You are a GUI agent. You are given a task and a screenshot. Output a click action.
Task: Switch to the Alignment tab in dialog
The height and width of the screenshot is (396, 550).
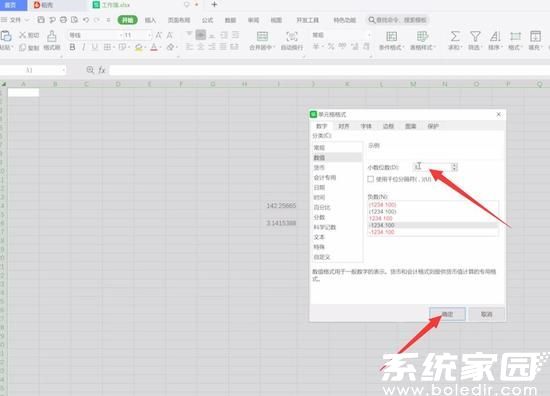point(343,126)
